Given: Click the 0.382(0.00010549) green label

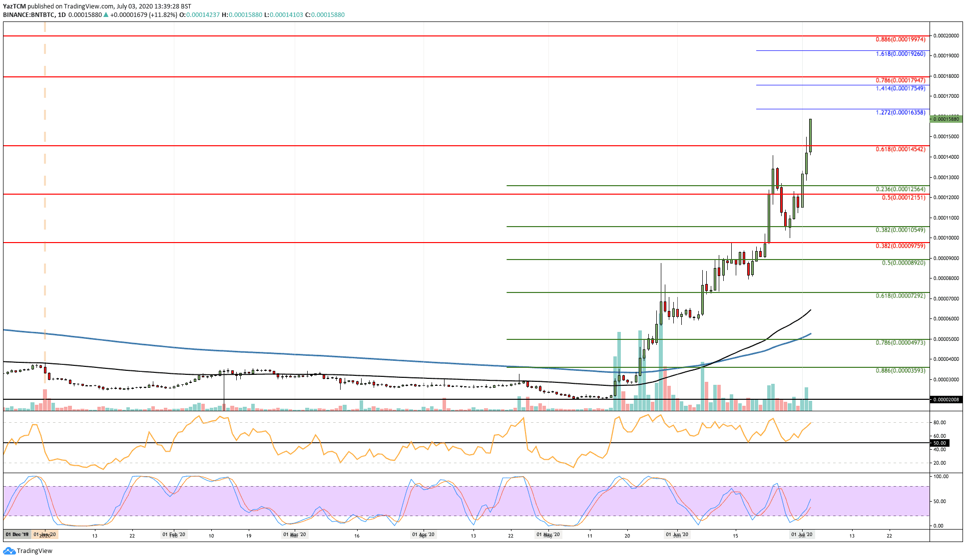Looking at the screenshot, I should click(x=900, y=230).
